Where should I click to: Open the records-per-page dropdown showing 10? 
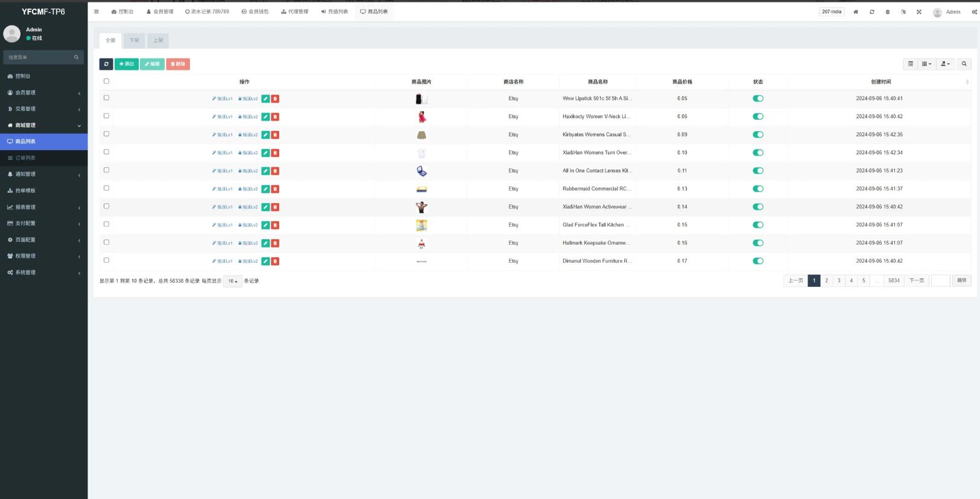point(232,281)
